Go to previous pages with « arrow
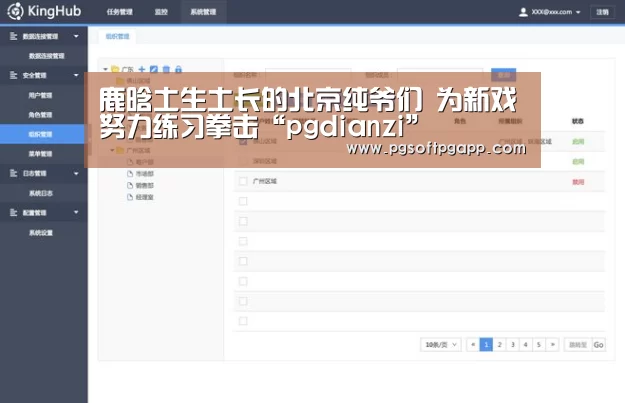 coord(473,344)
